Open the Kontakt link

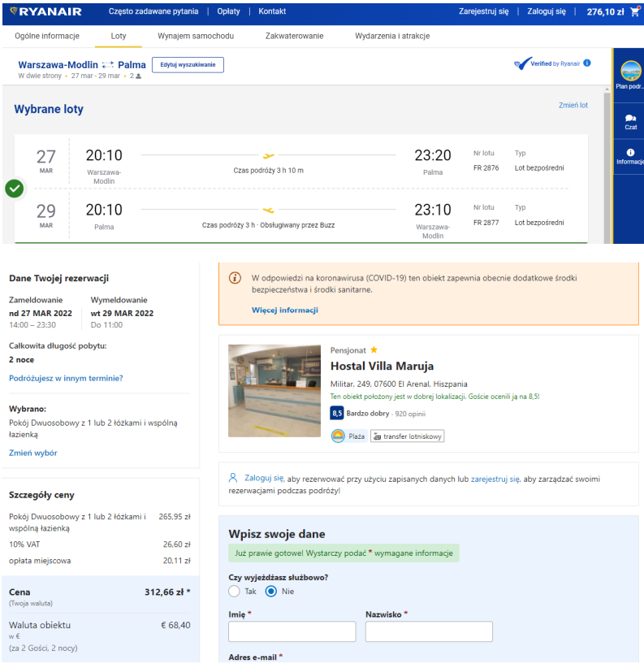(x=272, y=11)
